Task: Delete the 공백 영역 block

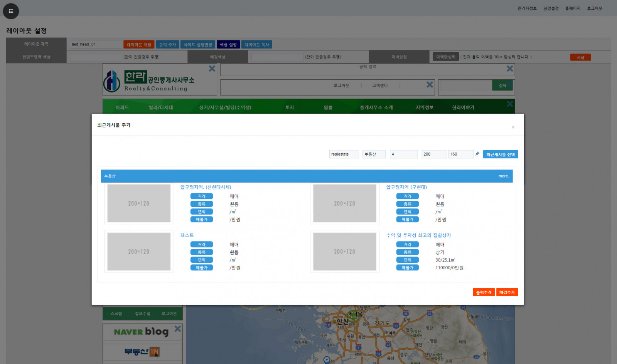Action: pyautogui.click(x=510, y=69)
